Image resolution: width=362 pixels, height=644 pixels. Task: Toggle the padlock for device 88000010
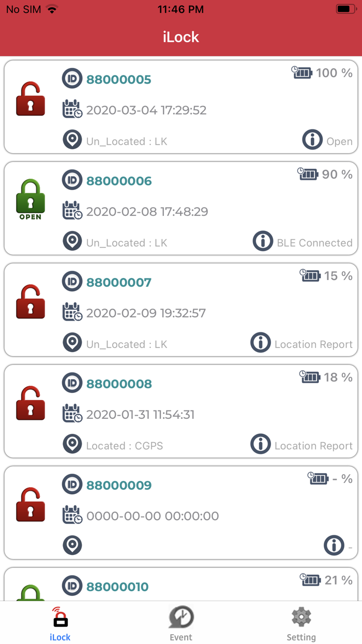30,595
